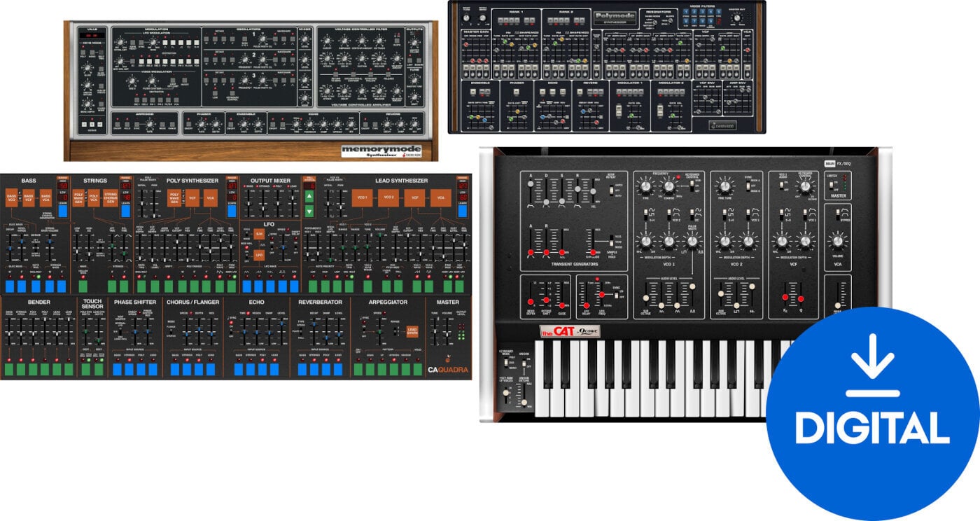Select the VCO 1 block in Lead Synthesizer section

click(x=362, y=197)
